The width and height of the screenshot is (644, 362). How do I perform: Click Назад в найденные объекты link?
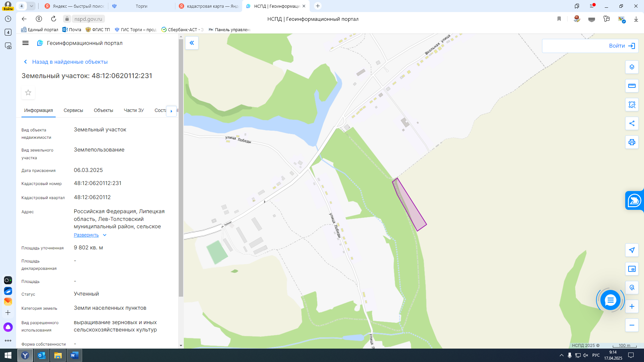coord(66,62)
